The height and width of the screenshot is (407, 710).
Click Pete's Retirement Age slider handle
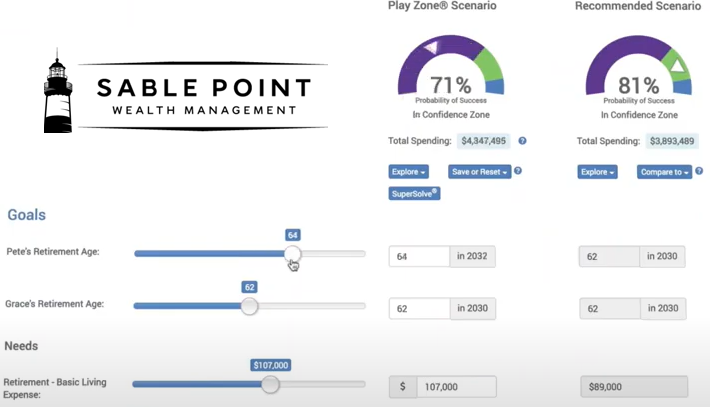coord(293,254)
